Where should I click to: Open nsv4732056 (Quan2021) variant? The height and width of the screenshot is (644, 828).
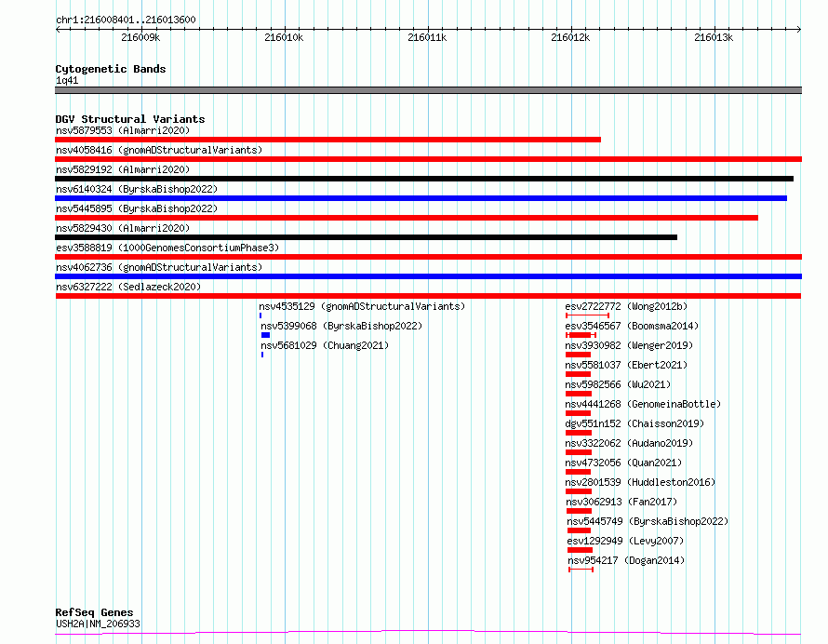[623, 463]
